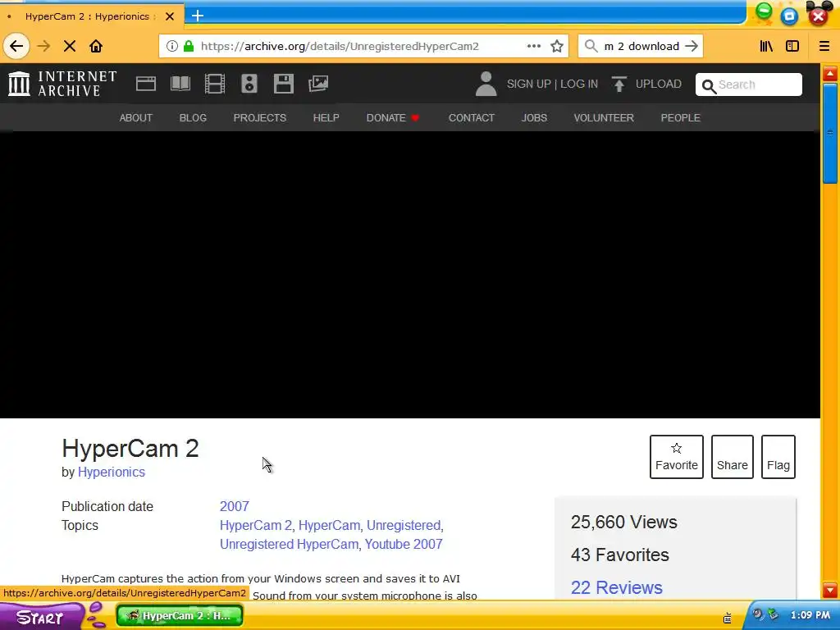Screen dimensions: 840x630
Task: Click the user avatar icon
Action: coord(486,84)
